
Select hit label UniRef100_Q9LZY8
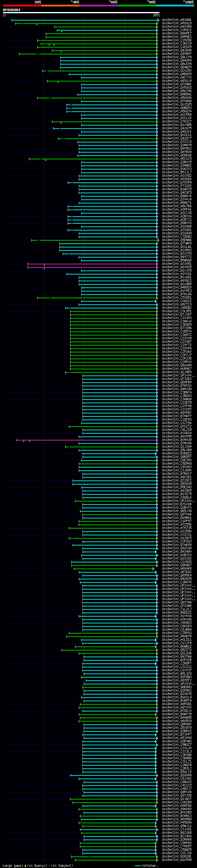pyautogui.click(x=176, y=57)
